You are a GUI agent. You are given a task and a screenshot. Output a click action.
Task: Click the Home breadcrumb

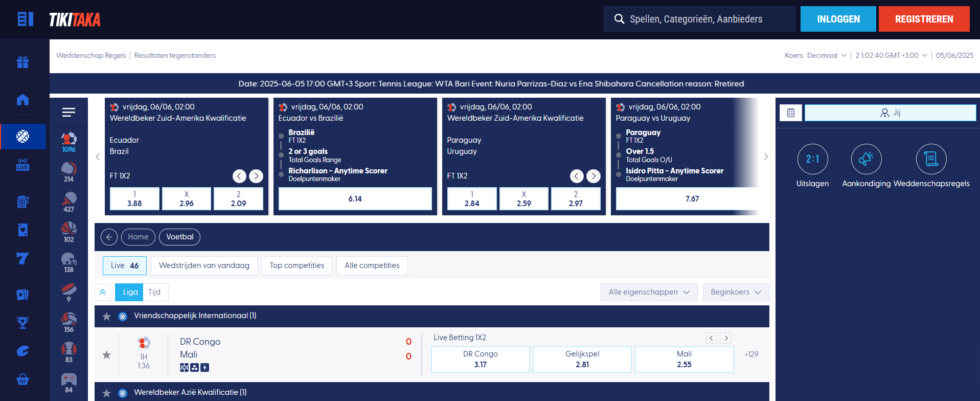(138, 237)
